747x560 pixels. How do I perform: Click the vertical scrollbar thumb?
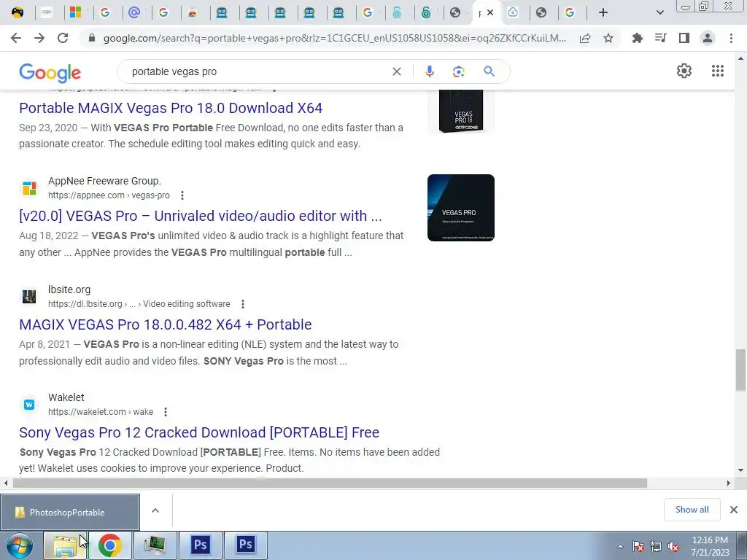click(x=740, y=370)
